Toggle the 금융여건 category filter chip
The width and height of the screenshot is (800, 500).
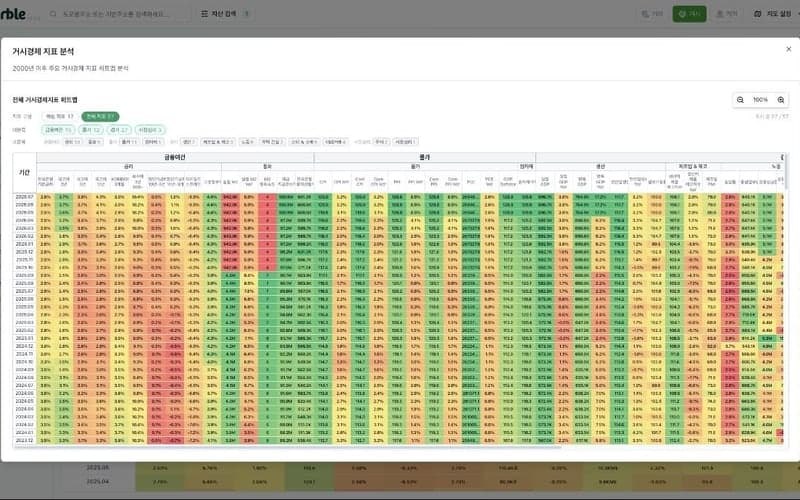pyautogui.click(x=58, y=130)
